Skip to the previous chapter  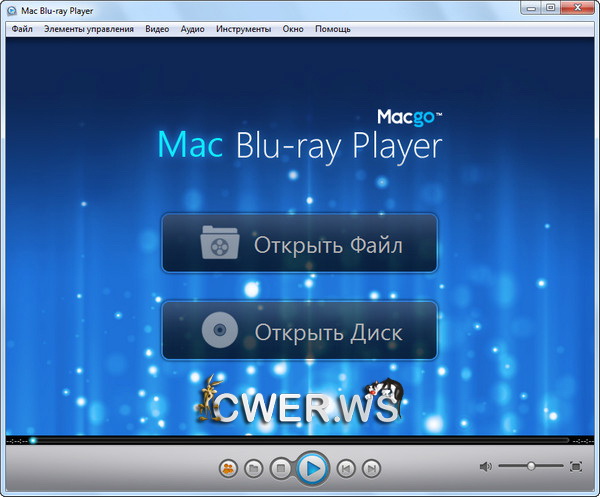[x=345, y=467]
